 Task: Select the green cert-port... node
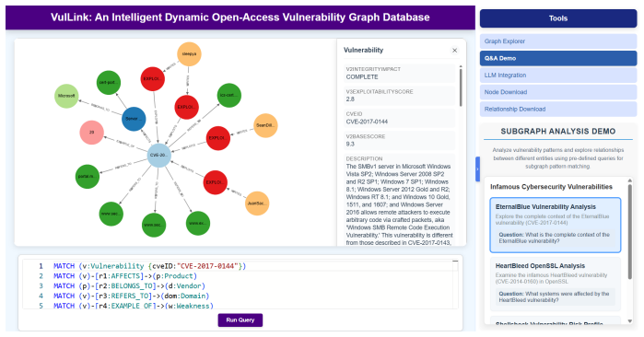109,83
